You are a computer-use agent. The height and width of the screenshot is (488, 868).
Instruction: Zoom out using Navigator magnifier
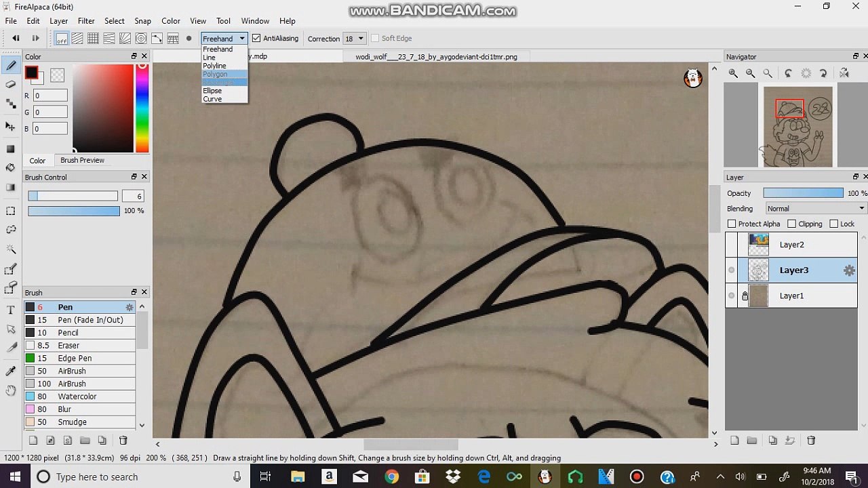pyautogui.click(x=750, y=73)
